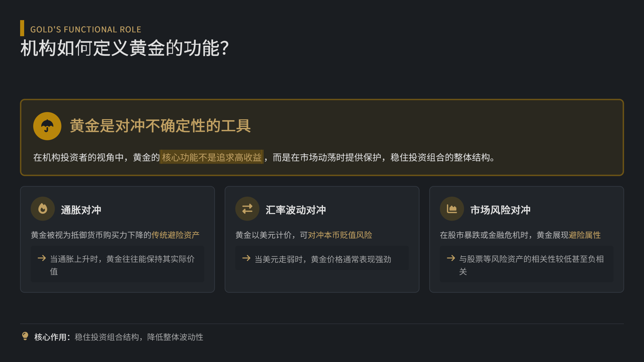Screen dimensions: 644x362
Task: Click the banner heading 黄金是对冲不确定性的工具
Action: (160, 126)
